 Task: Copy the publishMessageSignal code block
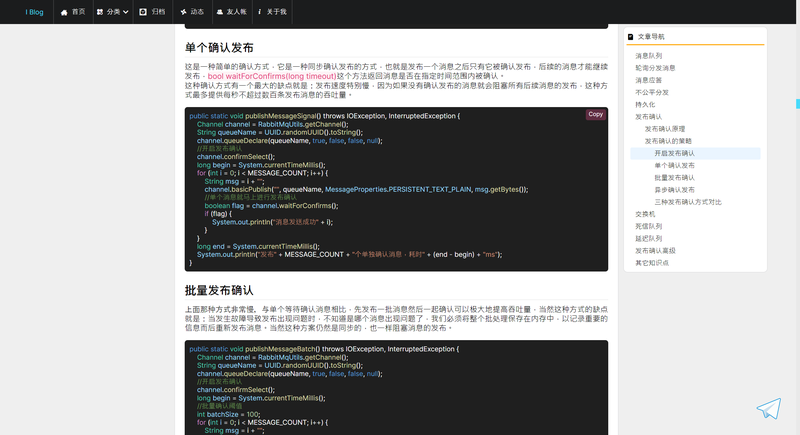[x=595, y=114]
